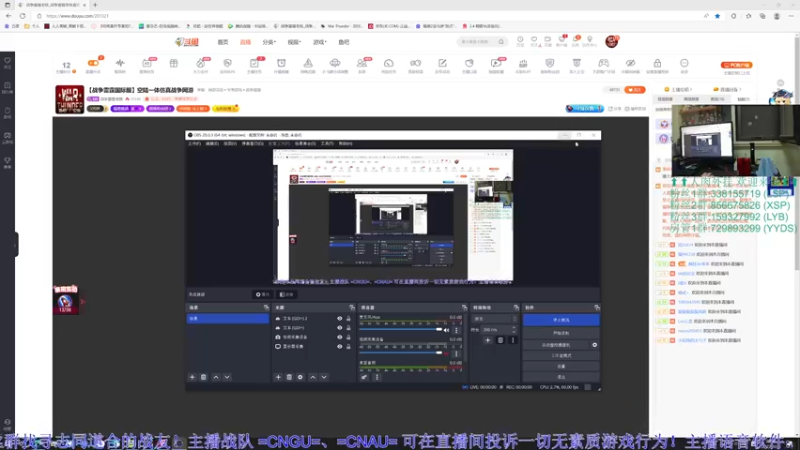800x450 pixels.
Task: Click the orange PC client button at top right
Action: pyautogui.click(x=736, y=65)
